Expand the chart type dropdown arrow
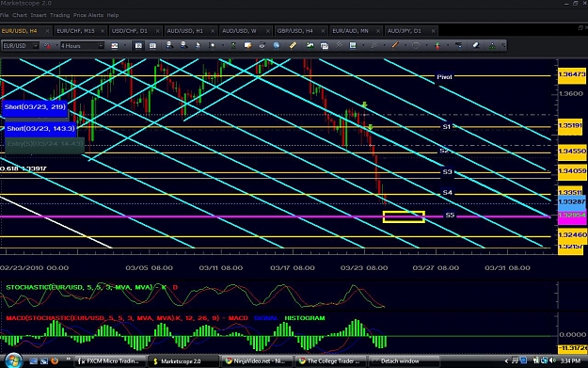Screen dimensions: 588x368 click(x=124, y=46)
